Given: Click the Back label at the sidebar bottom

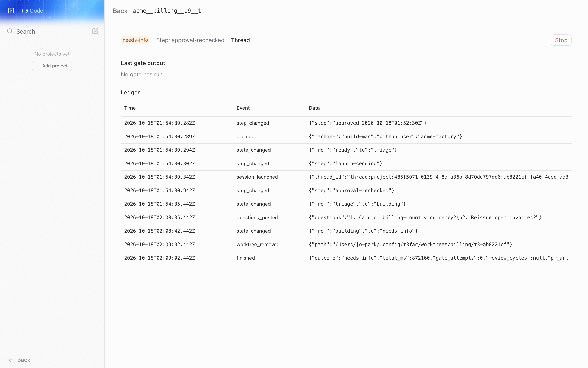Looking at the screenshot, I should click(24, 360).
